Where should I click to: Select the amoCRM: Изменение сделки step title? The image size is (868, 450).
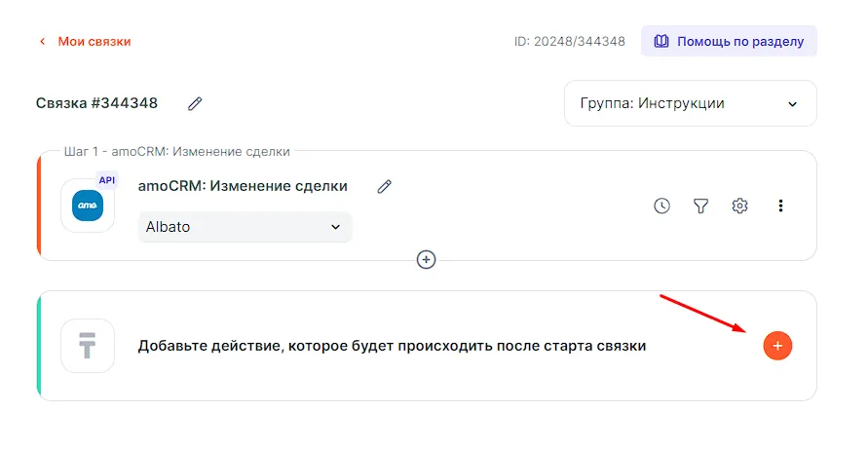(243, 186)
